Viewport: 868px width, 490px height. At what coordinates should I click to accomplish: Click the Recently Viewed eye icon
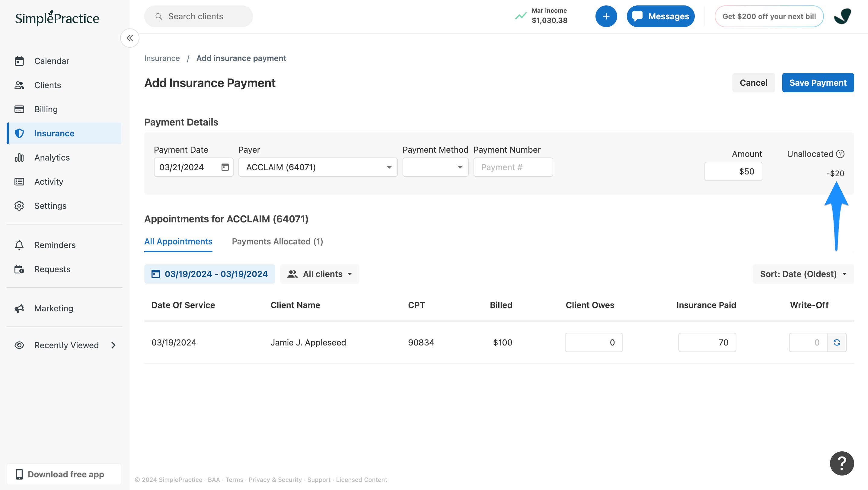coord(19,345)
